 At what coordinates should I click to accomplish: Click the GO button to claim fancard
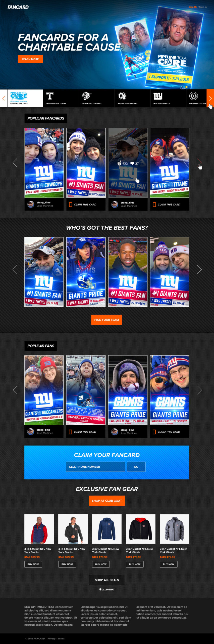[136, 467]
